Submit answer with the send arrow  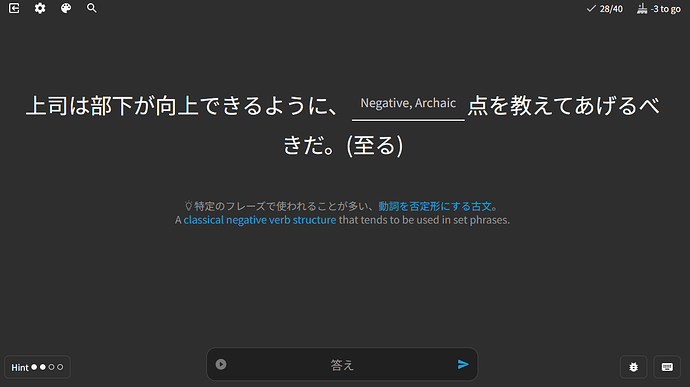[463, 364]
